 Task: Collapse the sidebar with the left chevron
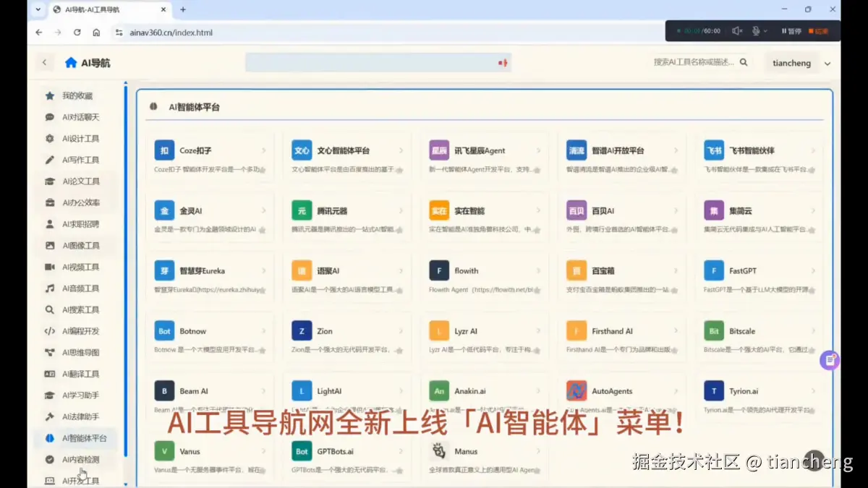tap(44, 63)
